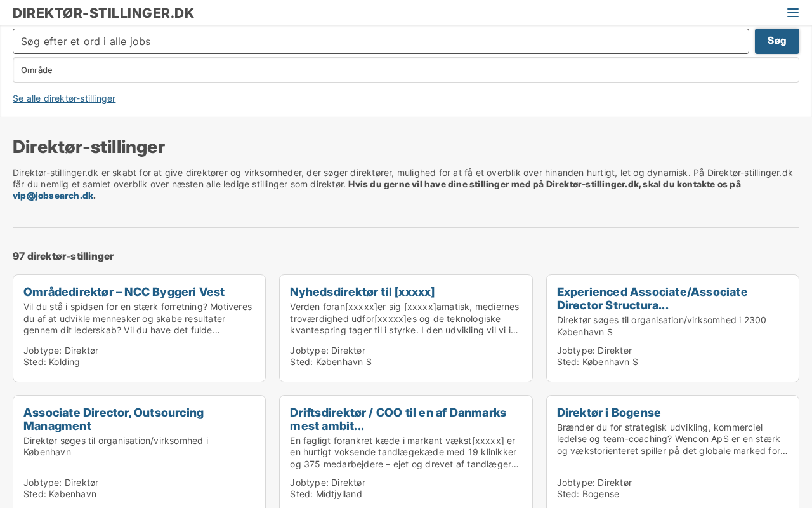Open Driftsdirektør / COO job listing
The height and width of the screenshot is (508, 812).
(398, 419)
